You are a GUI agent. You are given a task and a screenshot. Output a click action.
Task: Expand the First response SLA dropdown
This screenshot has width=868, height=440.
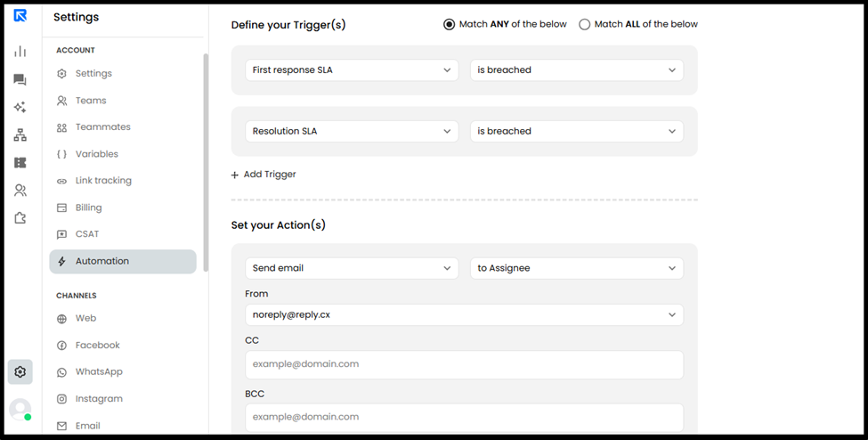[x=352, y=70]
